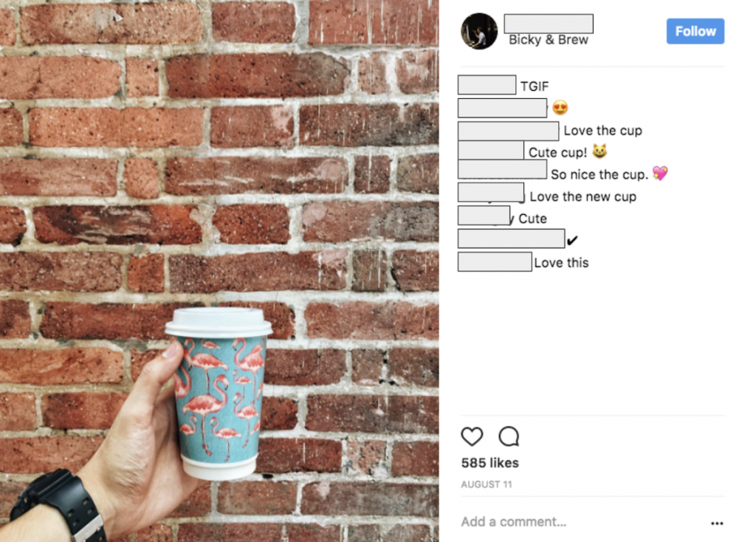Screen dimensions: 756x542
Task: Click the round profile avatar picture
Action: 478,31
